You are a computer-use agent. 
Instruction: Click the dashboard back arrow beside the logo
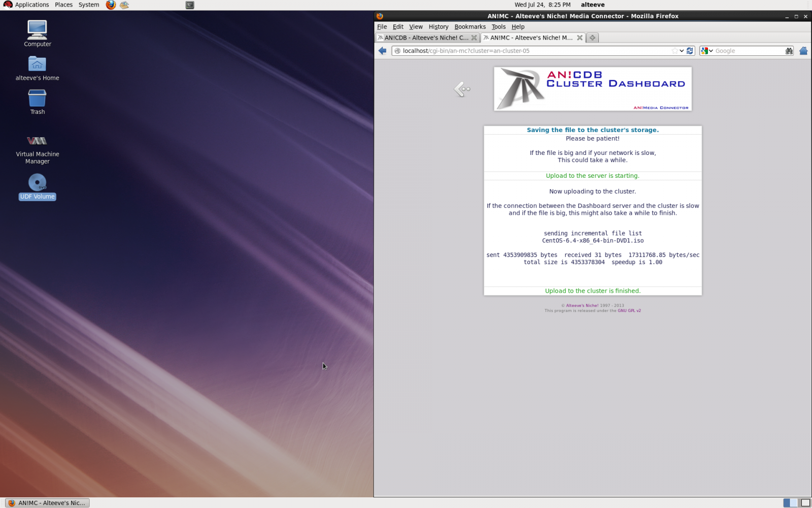[x=462, y=89]
